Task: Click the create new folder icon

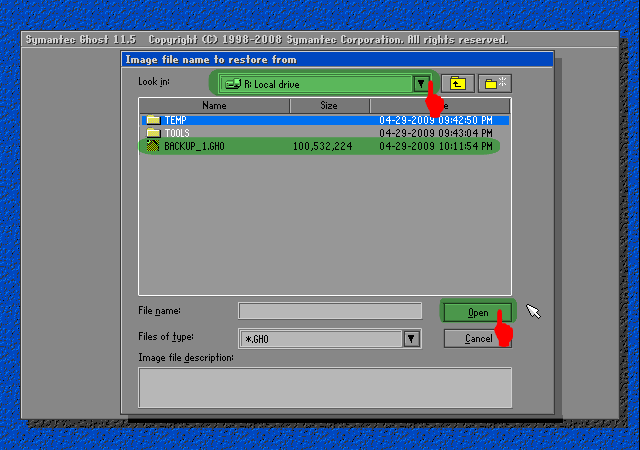Action: point(495,84)
